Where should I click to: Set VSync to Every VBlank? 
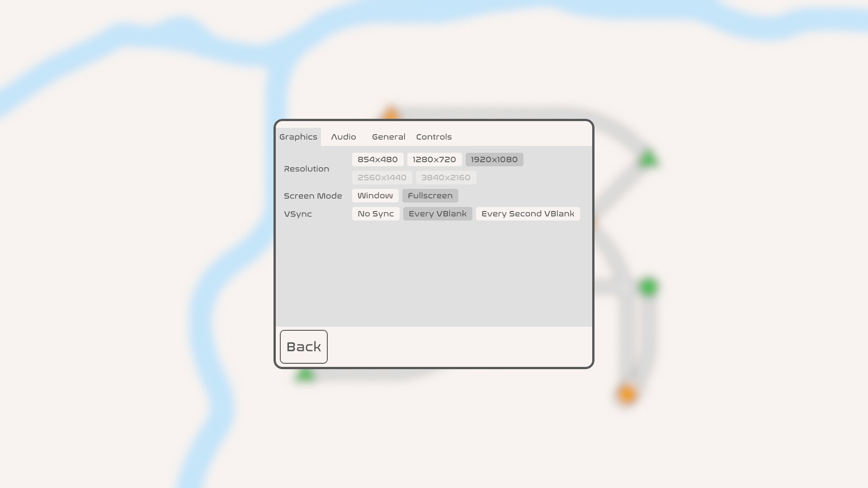coord(437,214)
